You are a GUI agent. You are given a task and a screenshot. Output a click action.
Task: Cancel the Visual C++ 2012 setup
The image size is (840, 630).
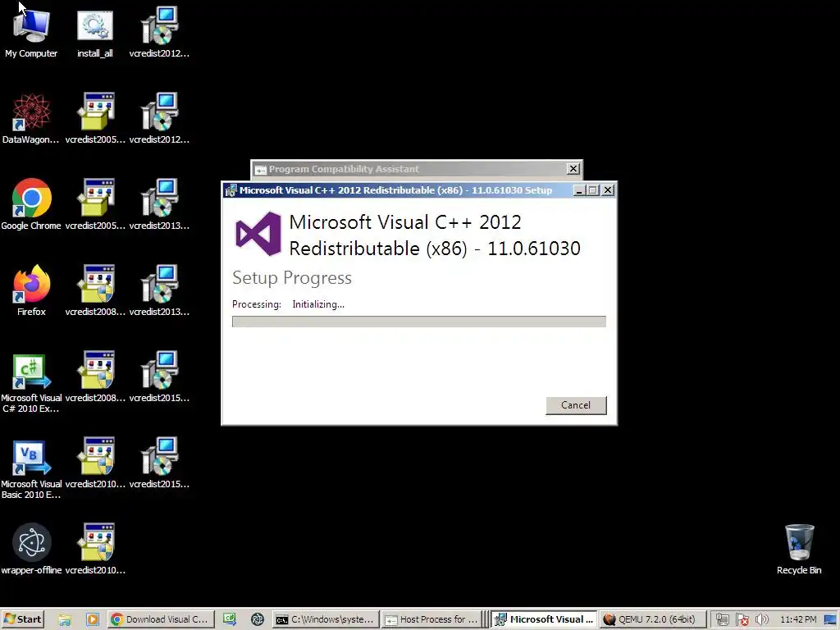point(576,405)
